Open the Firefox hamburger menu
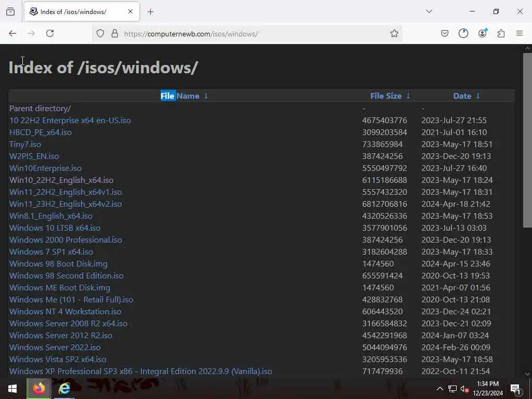This screenshot has height=399, width=532. [x=520, y=33]
